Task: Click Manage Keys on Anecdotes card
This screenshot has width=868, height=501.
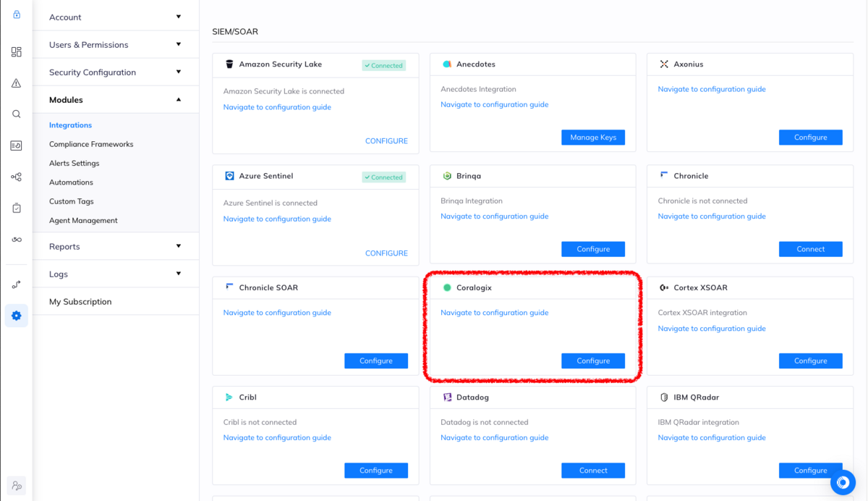Action: coord(593,138)
